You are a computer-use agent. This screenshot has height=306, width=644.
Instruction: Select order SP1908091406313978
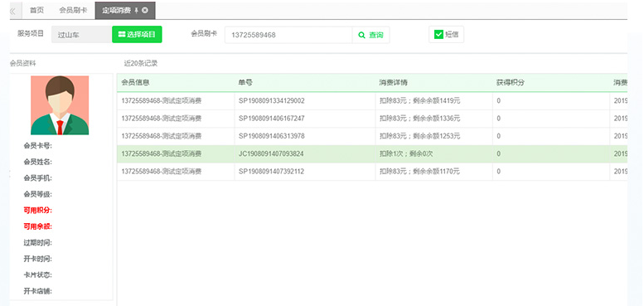click(272, 136)
